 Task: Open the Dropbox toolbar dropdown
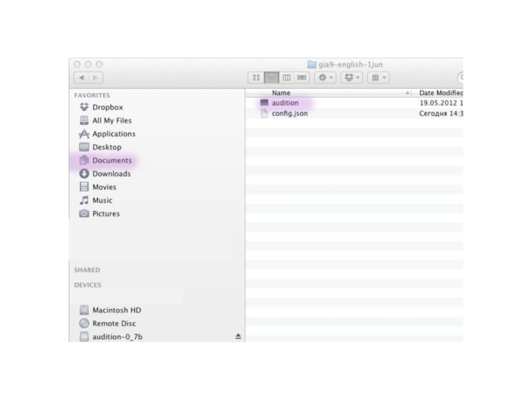[x=352, y=78]
